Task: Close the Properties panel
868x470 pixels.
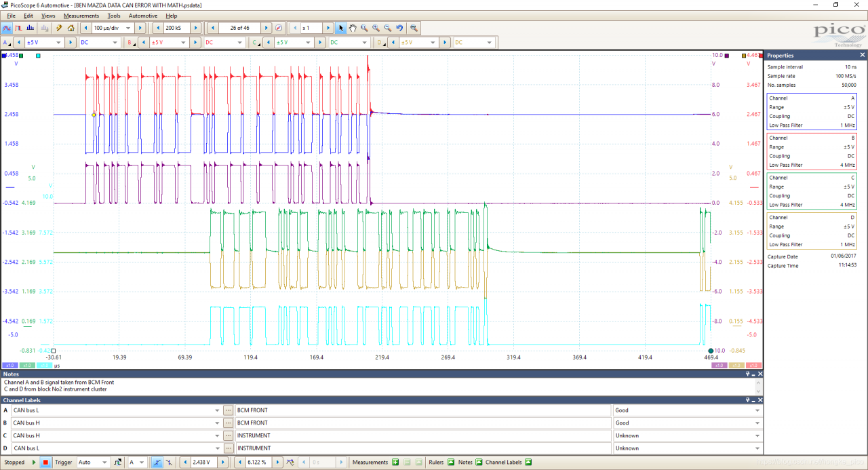Action: [x=863, y=56]
